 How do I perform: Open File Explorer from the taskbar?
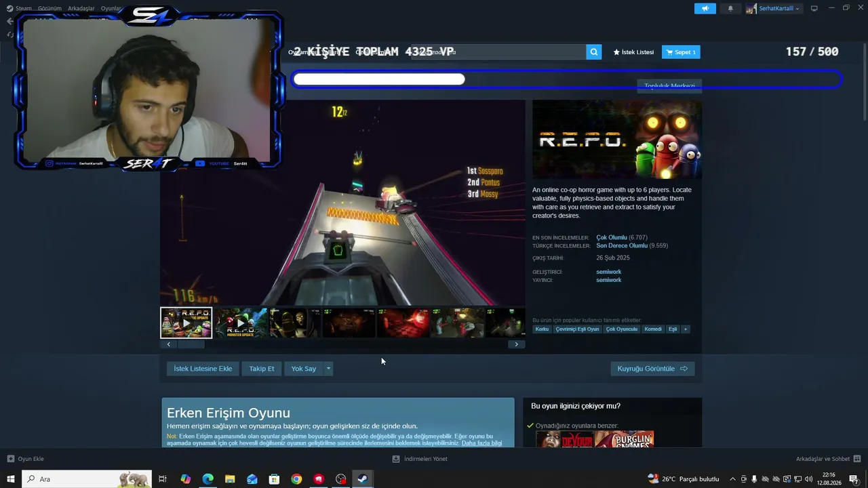230,479
